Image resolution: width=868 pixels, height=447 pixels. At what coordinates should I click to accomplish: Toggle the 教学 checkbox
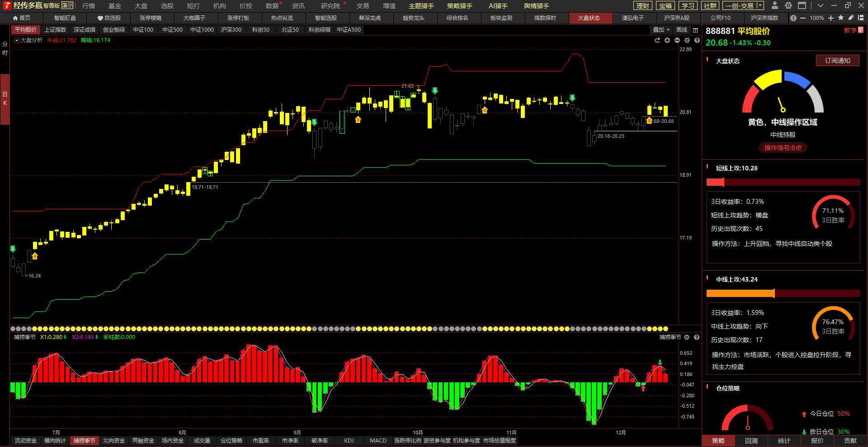(x=861, y=30)
